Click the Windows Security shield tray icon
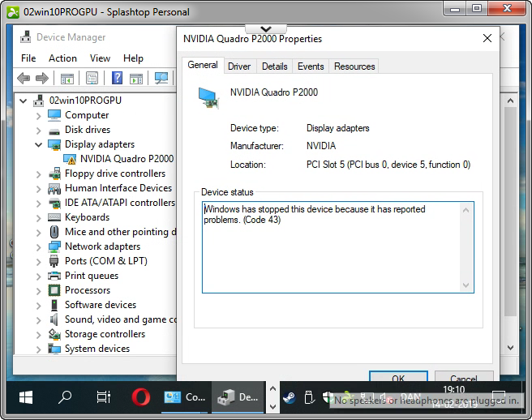This screenshot has height=420, width=532. pyautogui.click(x=328, y=397)
